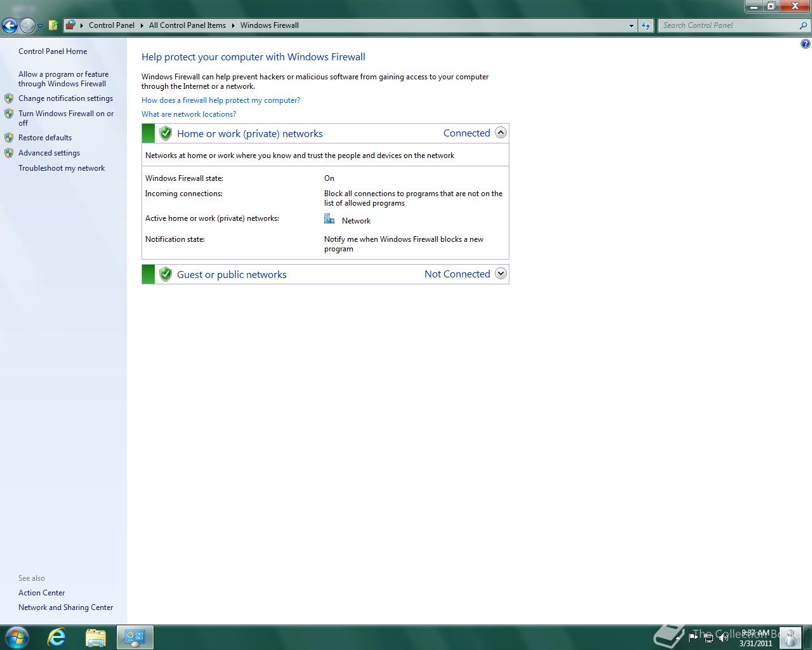
Task: Click the Not Connected status label
Action: pos(457,274)
